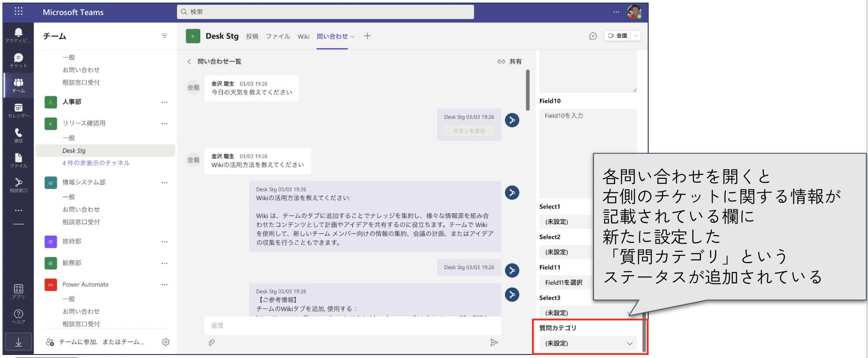Screen dimensions: 868x358
Task: Select the 技術部 team
Action: pos(72,241)
